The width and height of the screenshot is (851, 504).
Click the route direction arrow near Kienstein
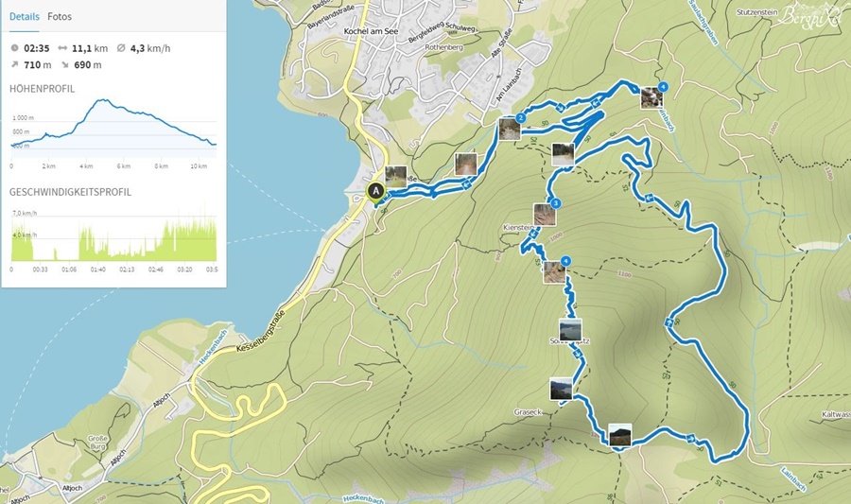pyautogui.click(x=533, y=234)
